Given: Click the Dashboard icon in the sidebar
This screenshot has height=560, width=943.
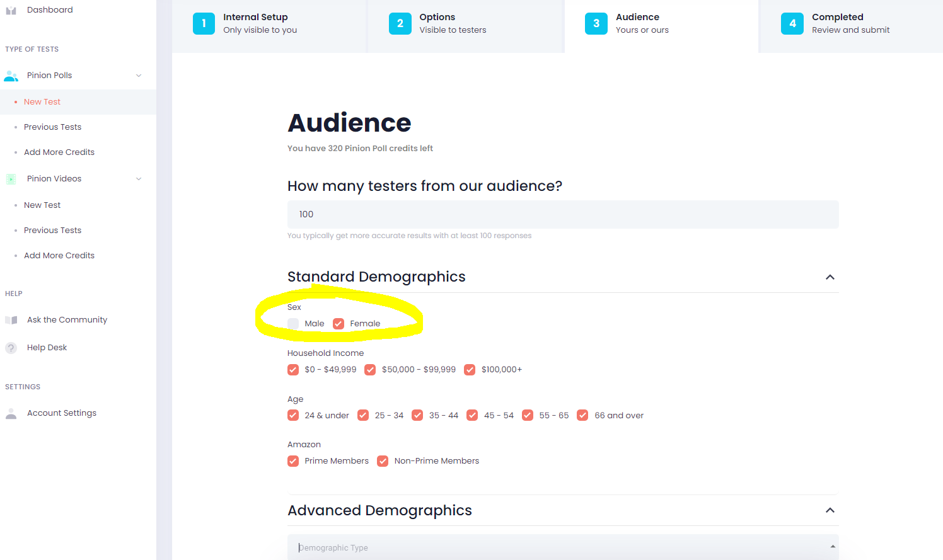Looking at the screenshot, I should coord(10,9).
